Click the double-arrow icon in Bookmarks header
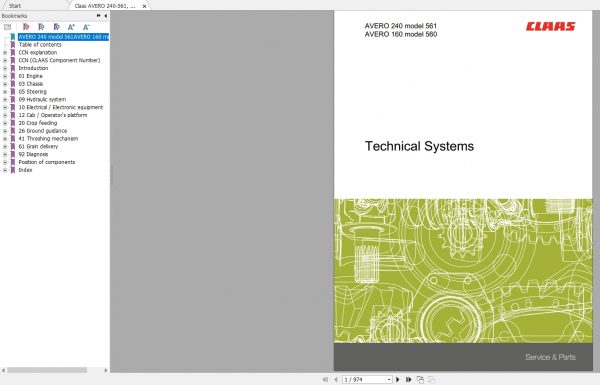This screenshot has width=600, height=385. point(98,16)
